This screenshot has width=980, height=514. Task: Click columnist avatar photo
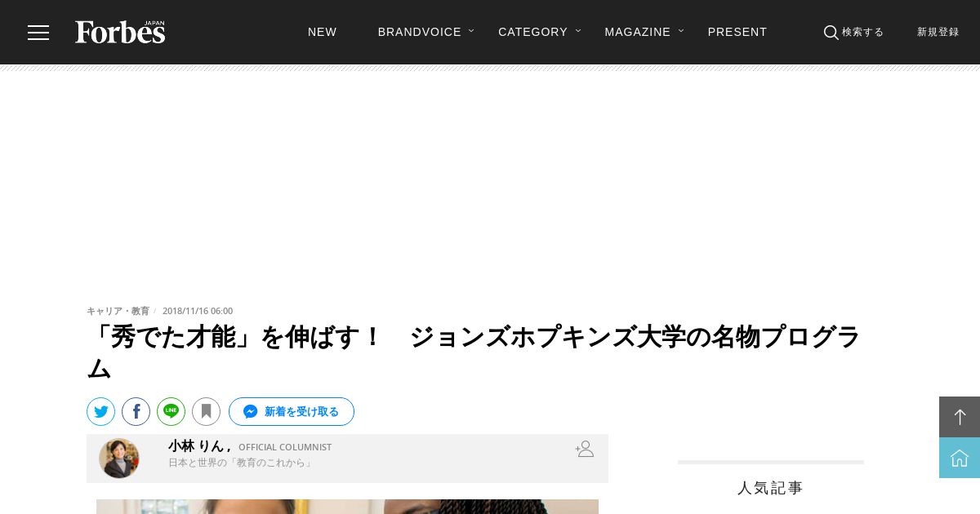[x=119, y=459]
